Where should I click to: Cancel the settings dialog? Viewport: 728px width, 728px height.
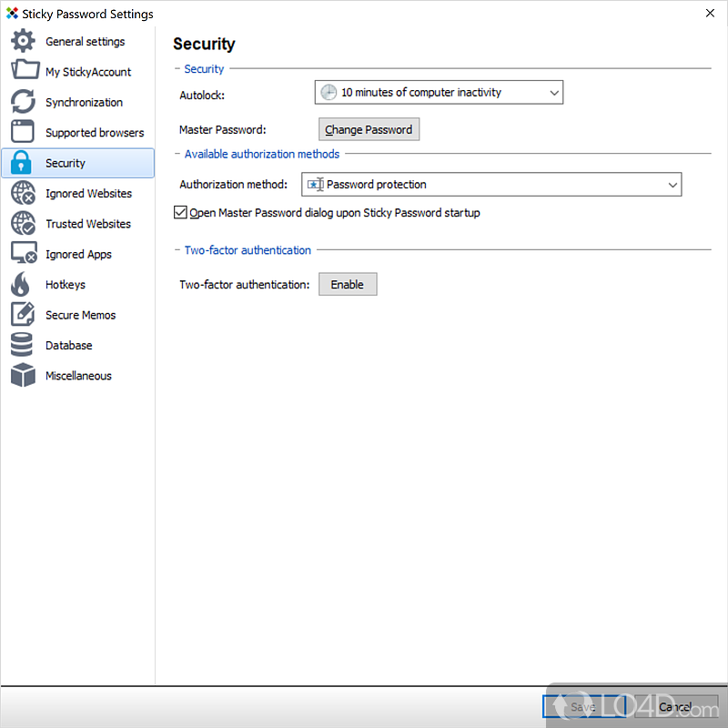click(x=675, y=707)
